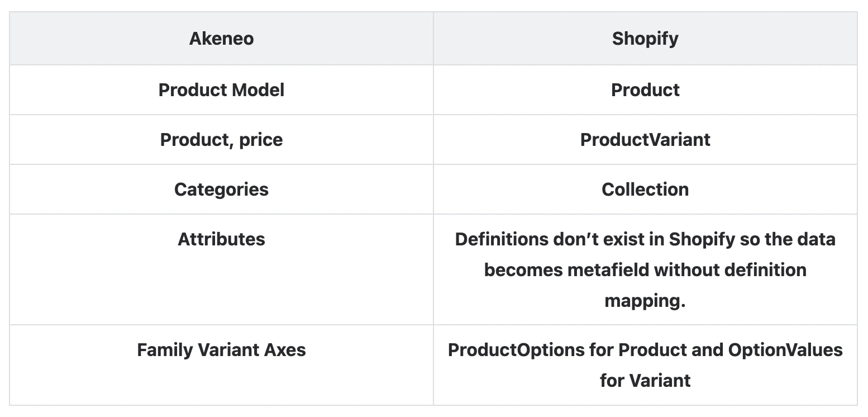Click the word 'mapping.' in the table

(x=645, y=301)
